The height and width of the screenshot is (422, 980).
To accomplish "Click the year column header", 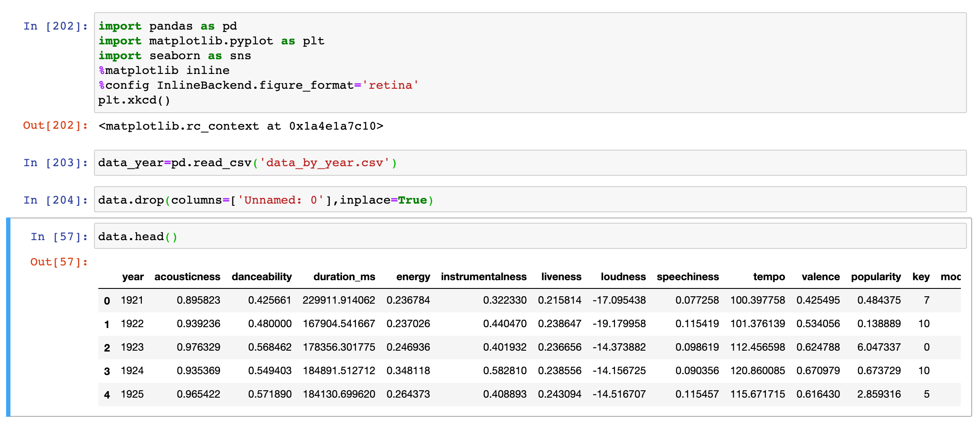I will [133, 277].
